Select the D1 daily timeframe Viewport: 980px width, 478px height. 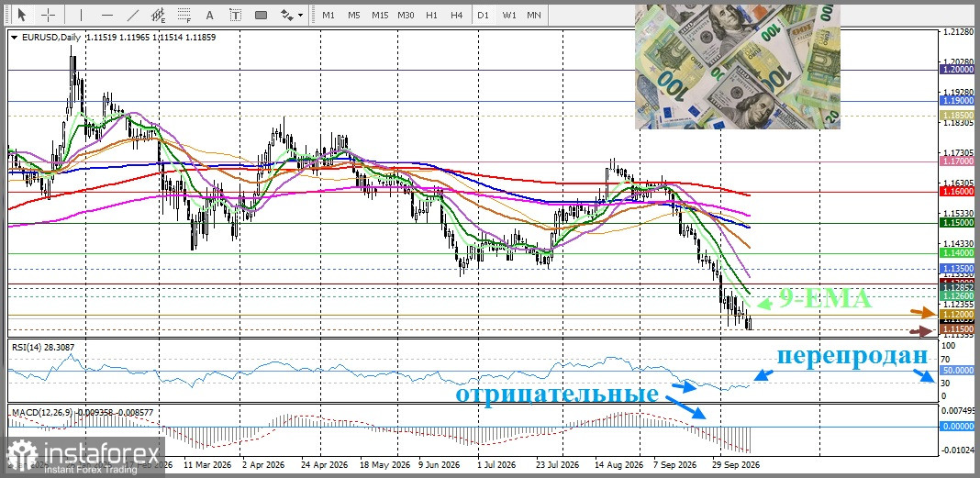pos(483,15)
